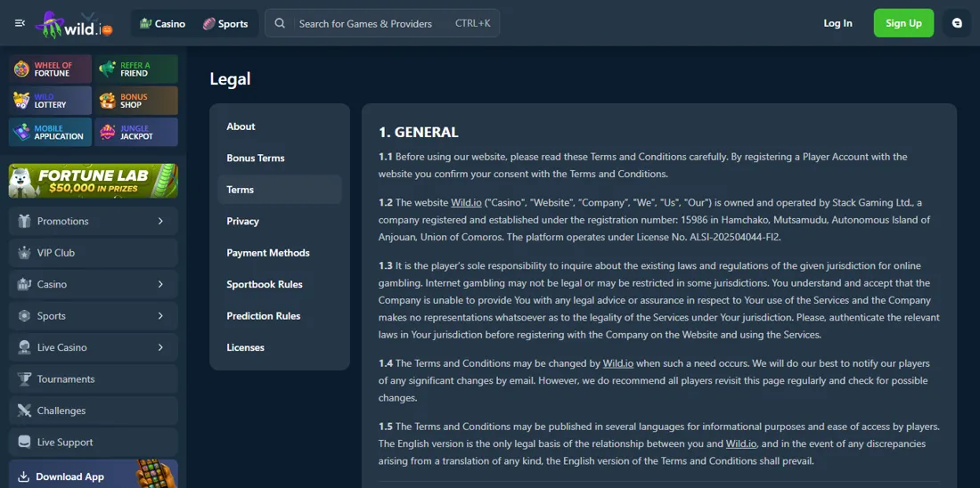Open the Wild Lottery tile
This screenshot has width=980, height=488.
pos(50,101)
